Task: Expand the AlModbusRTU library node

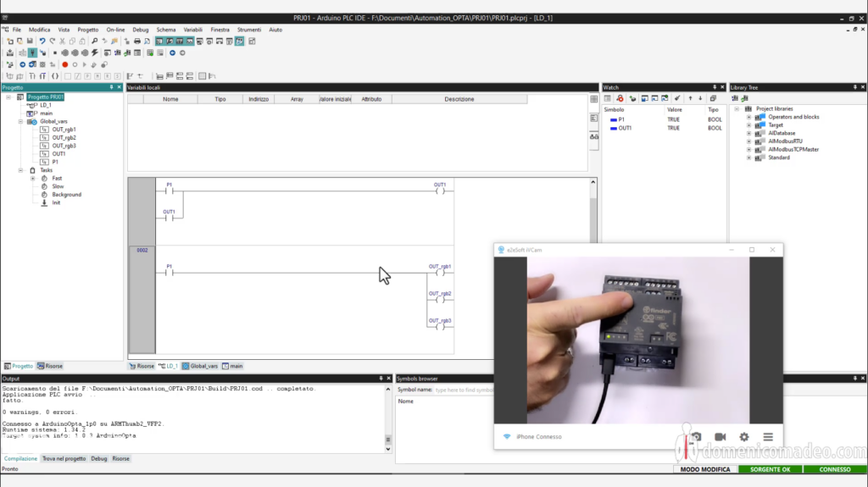Action: (x=749, y=141)
